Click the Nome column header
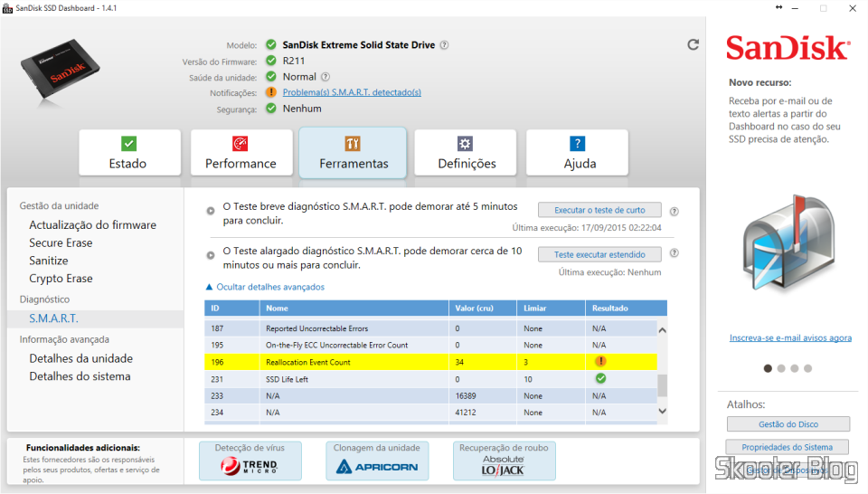Viewport: 868px width, 494px height. coord(354,308)
